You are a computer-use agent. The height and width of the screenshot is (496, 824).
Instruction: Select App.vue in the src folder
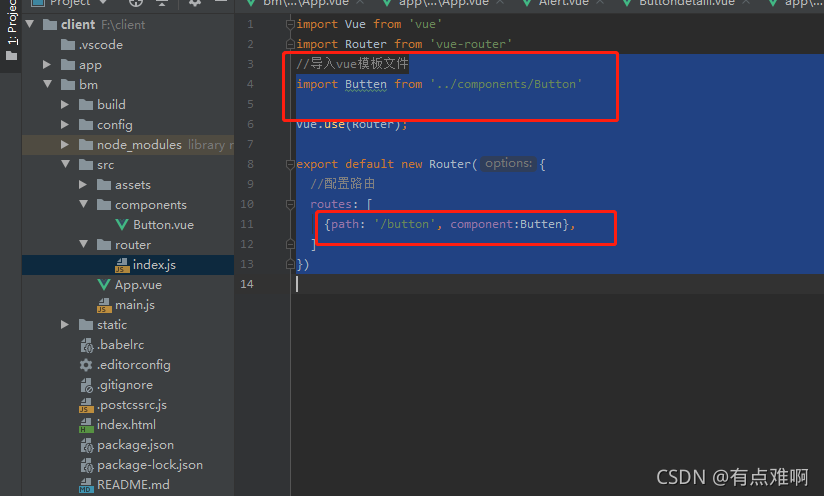click(x=138, y=285)
